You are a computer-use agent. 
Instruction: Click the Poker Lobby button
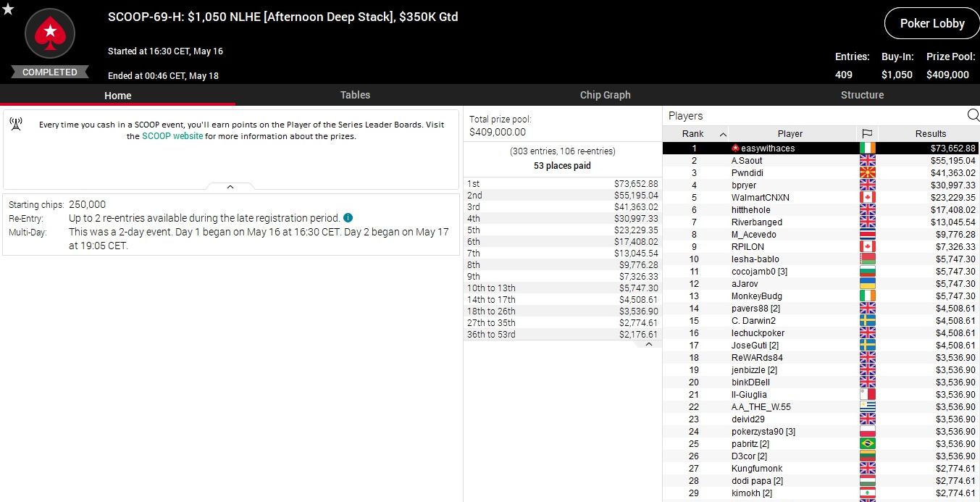(x=931, y=23)
